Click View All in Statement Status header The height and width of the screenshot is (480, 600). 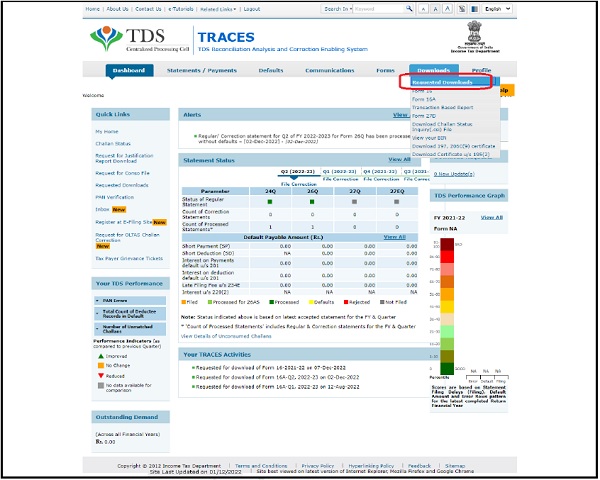399,160
